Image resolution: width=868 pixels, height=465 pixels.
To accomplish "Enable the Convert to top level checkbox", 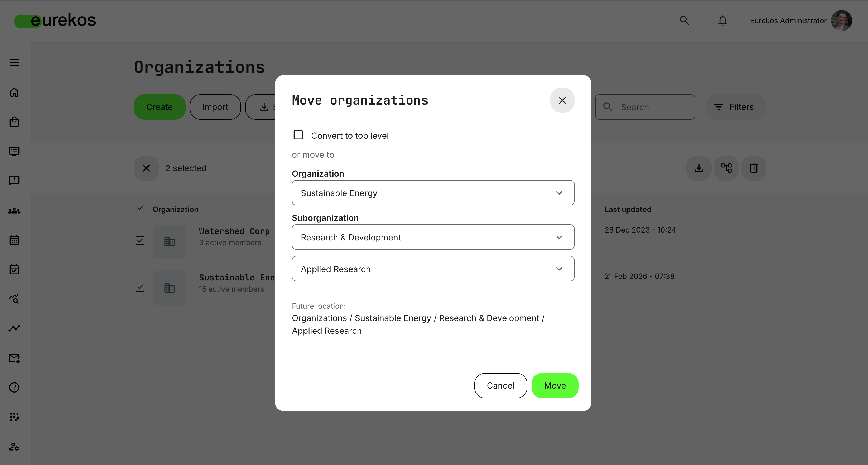I will coord(298,135).
